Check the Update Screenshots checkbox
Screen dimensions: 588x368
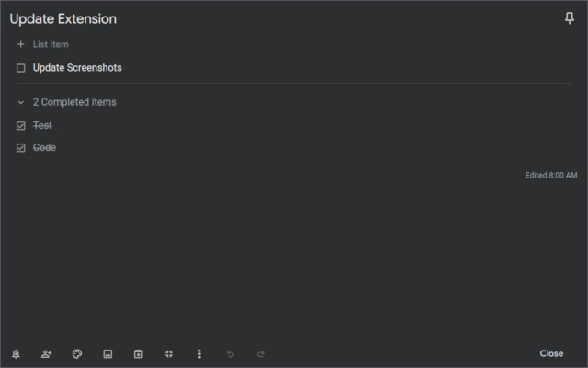(21, 68)
